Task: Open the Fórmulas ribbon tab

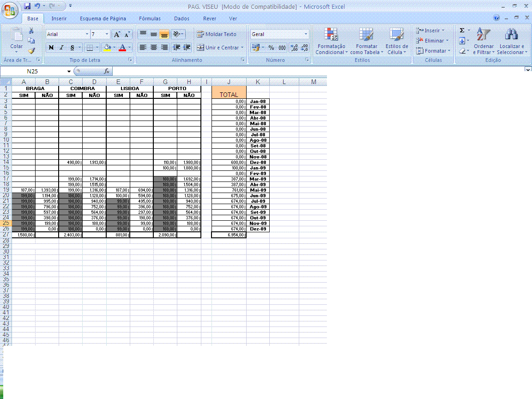Action: [150, 19]
